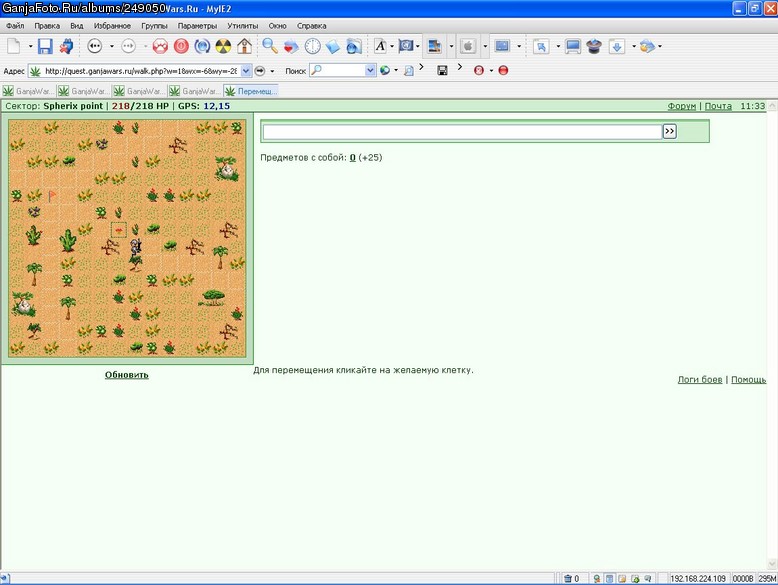Click the chat text input field
The width and height of the screenshot is (778, 585).
click(x=462, y=131)
